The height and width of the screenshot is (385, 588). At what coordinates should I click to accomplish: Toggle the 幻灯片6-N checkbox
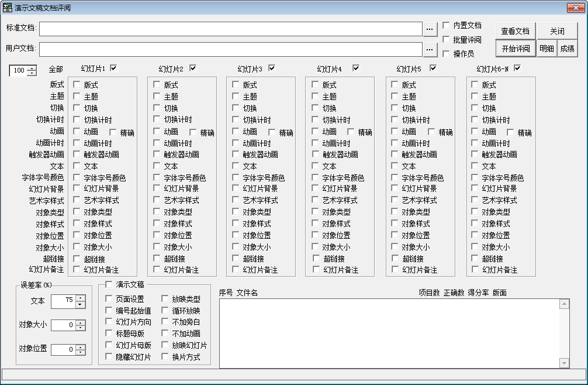517,68
